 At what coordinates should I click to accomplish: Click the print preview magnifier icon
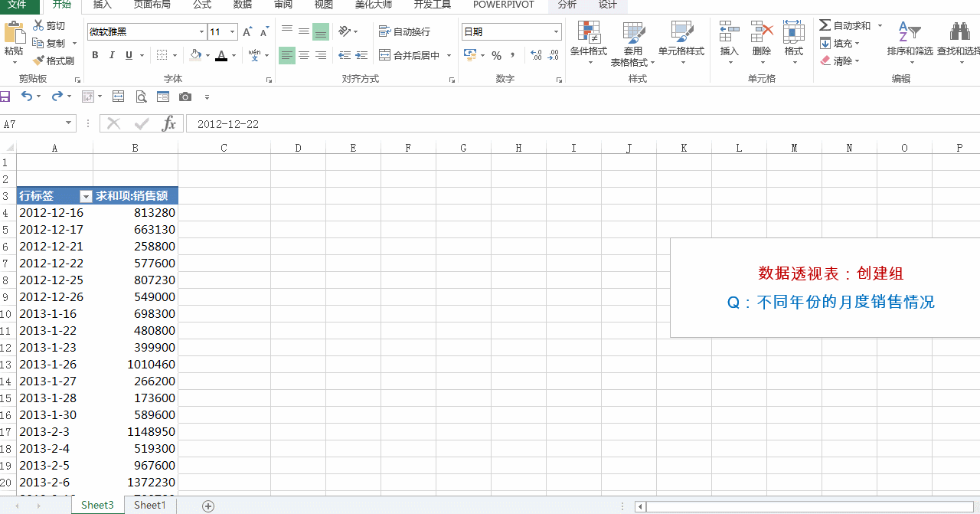point(141,97)
